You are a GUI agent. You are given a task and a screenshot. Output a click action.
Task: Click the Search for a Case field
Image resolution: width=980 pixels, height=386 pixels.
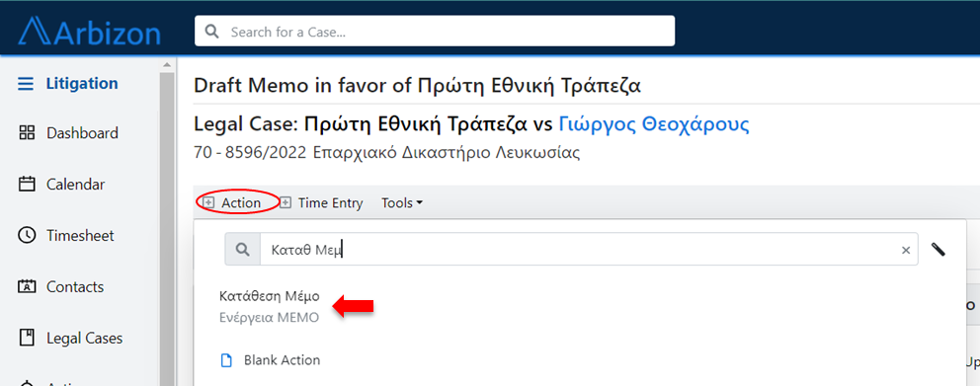(435, 32)
